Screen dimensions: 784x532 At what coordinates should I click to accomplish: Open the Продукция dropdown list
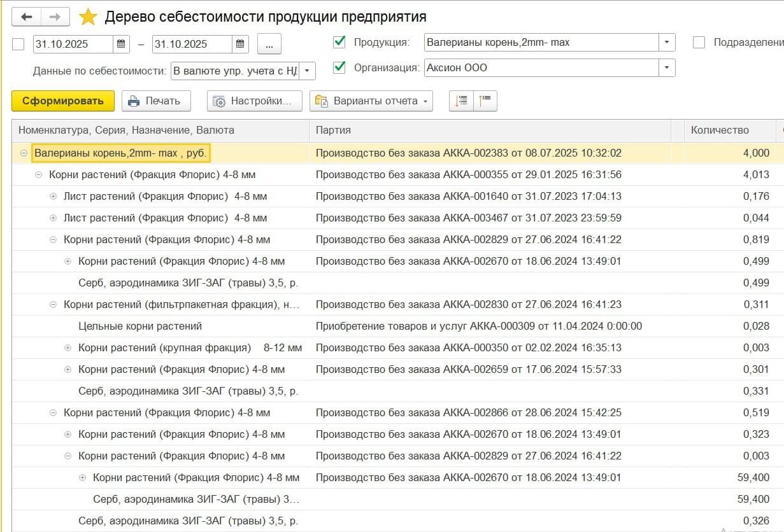pyautogui.click(x=666, y=43)
